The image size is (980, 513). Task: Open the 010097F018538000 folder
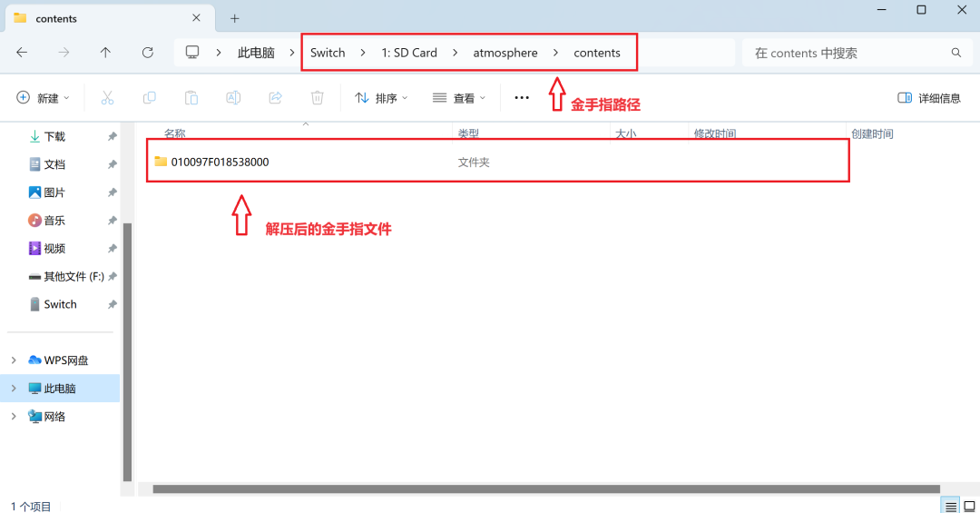[220, 163]
